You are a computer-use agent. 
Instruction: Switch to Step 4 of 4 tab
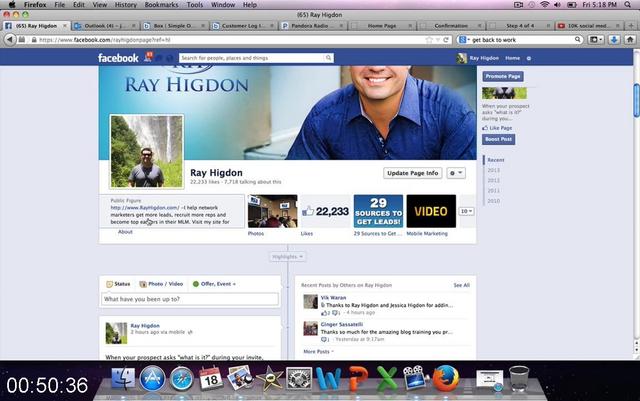520,26
